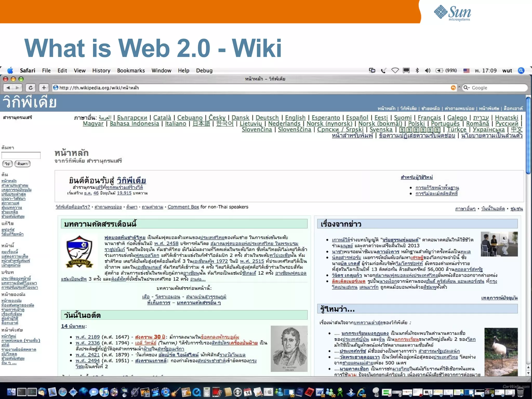Open iChat from the Dock
Image resolution: width=532 pixels, height=399 pixels.
pyautogui.click(x=94, y=392)
